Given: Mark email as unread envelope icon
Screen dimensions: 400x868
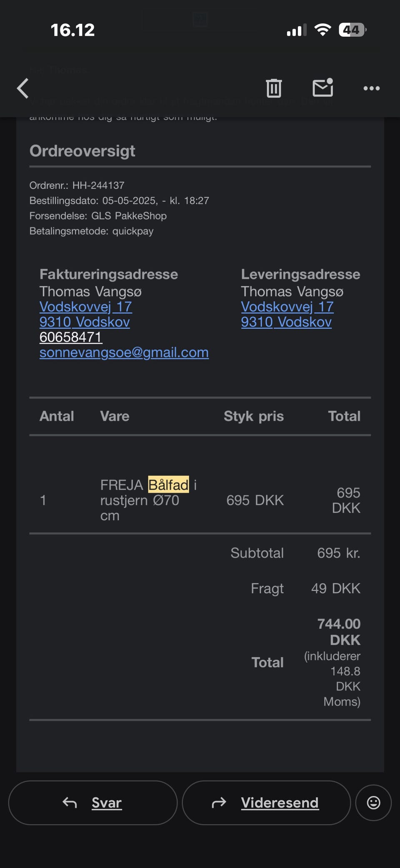Looking at the screenshot, I should [x=323, y=88].
